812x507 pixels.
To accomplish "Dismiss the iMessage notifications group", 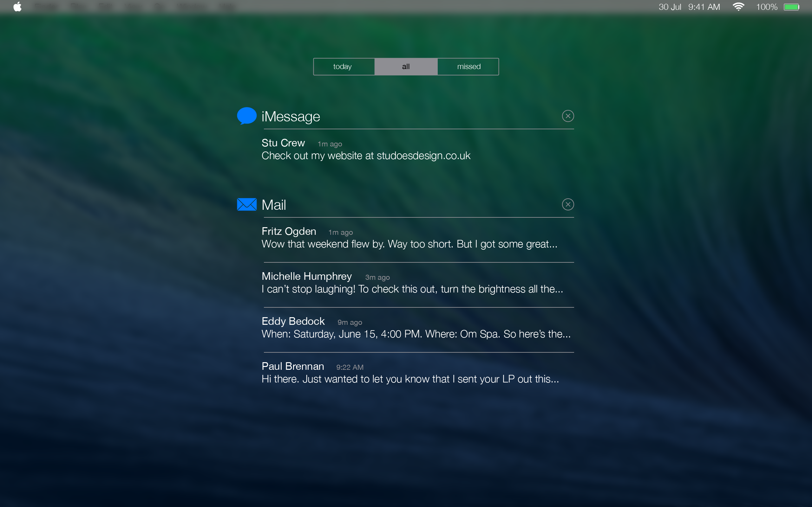I will click(x=568, y=116).
